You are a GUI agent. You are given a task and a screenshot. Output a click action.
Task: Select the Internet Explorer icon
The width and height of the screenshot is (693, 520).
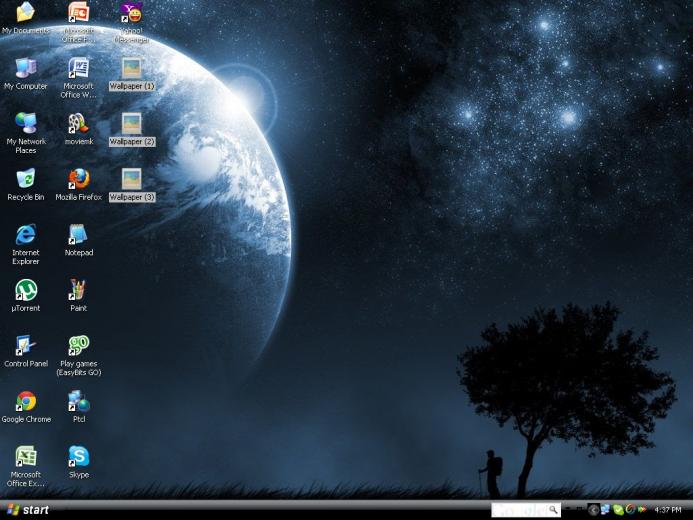26,245
